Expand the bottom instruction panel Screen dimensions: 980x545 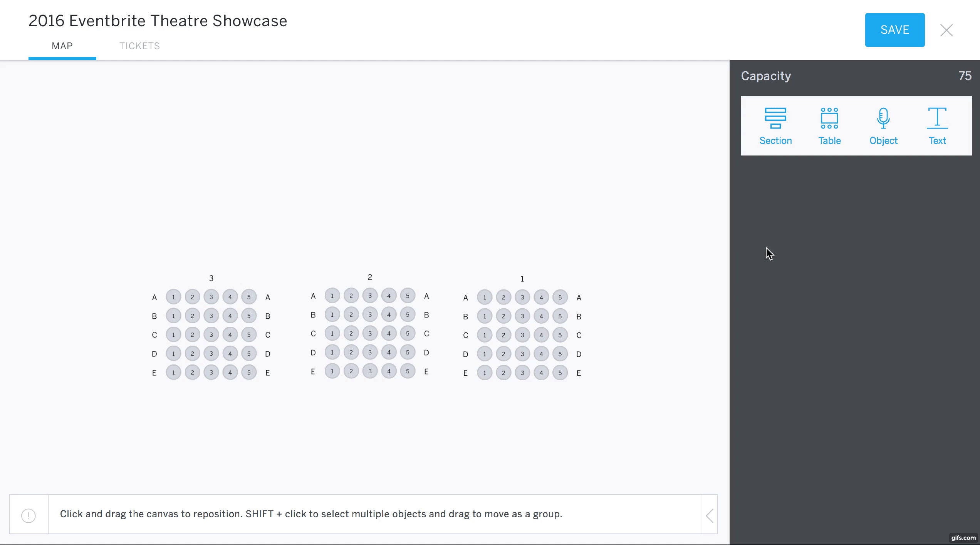[x=710, y=514]
